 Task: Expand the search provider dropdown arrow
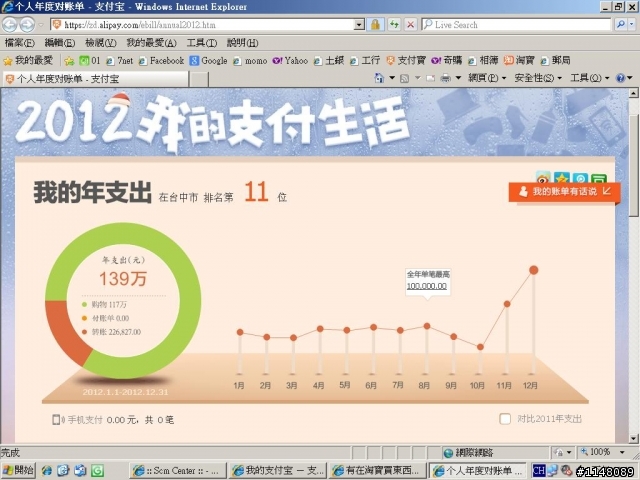pos(631,24)
